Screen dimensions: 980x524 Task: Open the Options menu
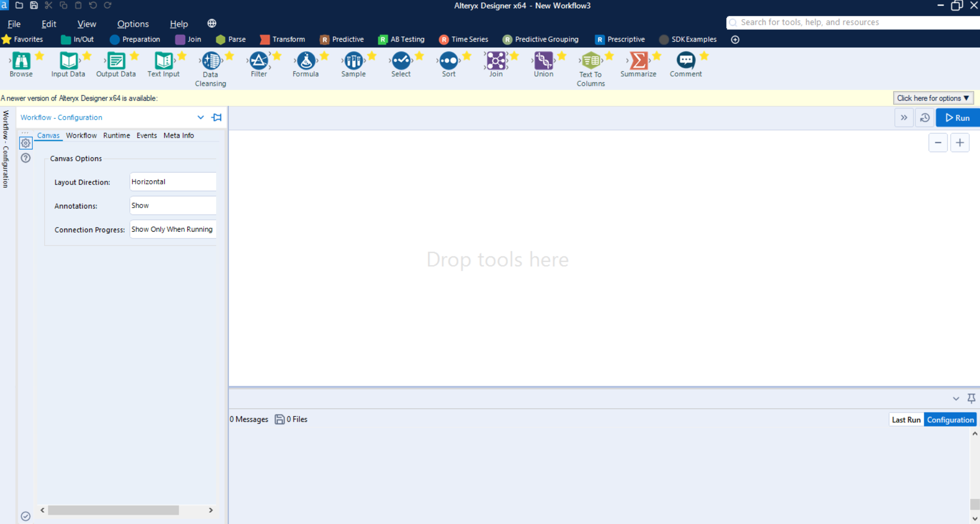[x=133, y=24]
